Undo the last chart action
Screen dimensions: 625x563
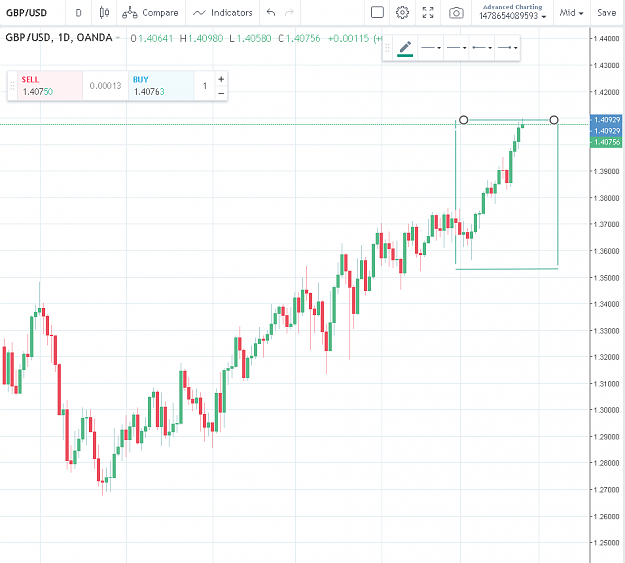[x=271, y=13]
